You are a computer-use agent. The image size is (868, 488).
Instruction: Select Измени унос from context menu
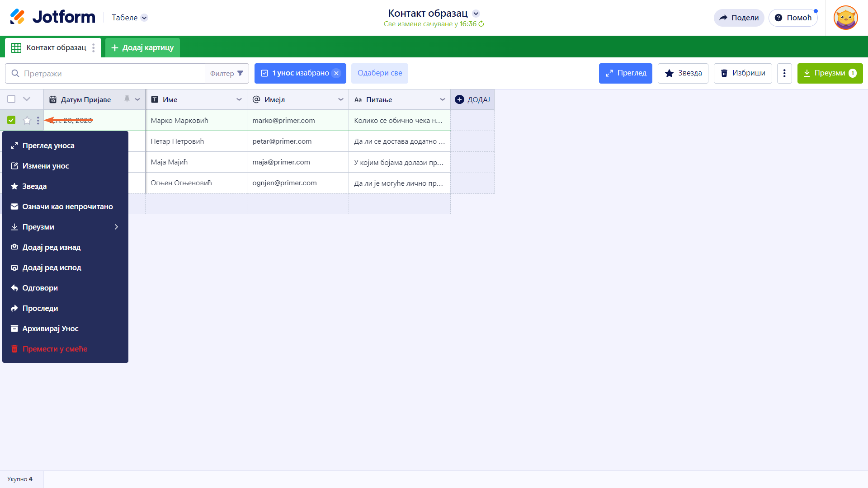coord(46,166)
